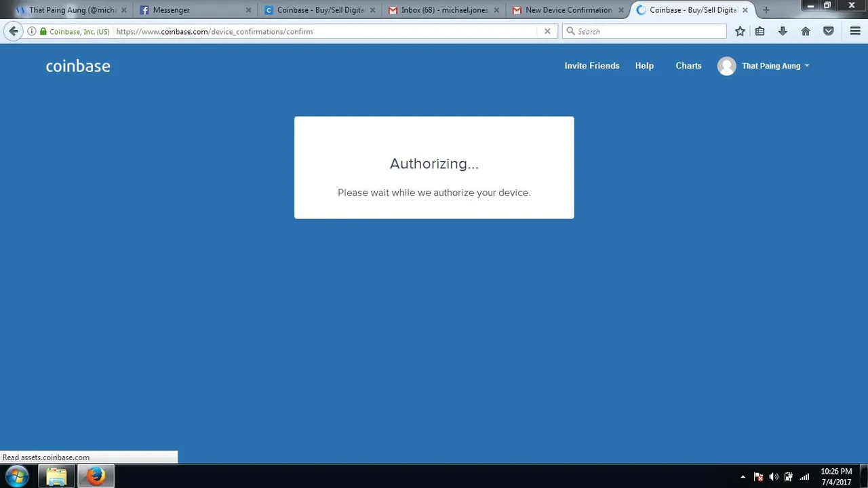Click the search magnifier icon in search box

(x=570, y=31)
